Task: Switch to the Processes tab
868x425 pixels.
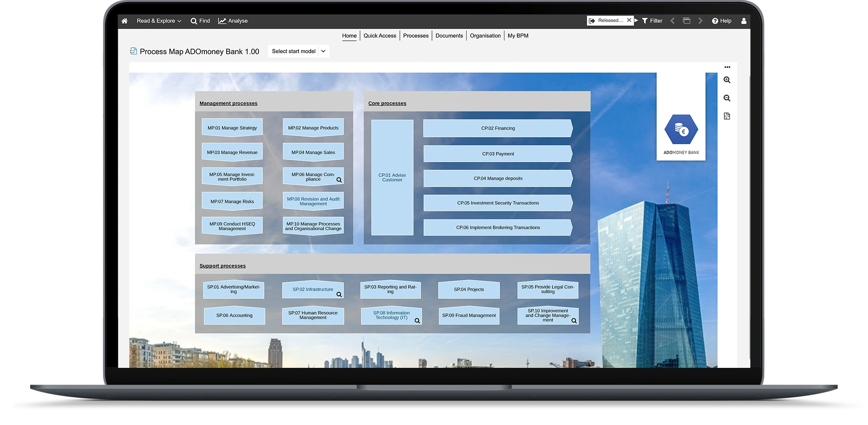Action: pyautogui.click(x=415, y=36)
